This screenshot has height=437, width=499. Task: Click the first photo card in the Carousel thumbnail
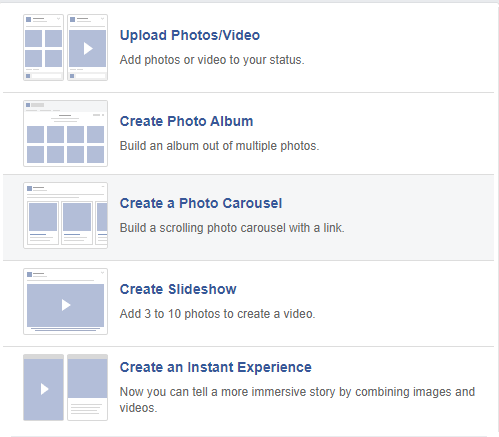43,223
